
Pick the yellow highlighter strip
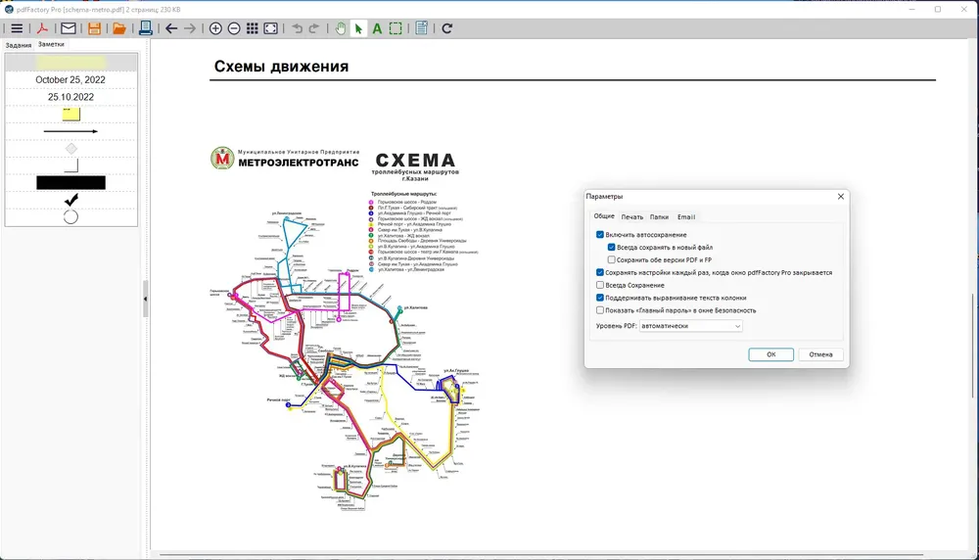(70, 63)
